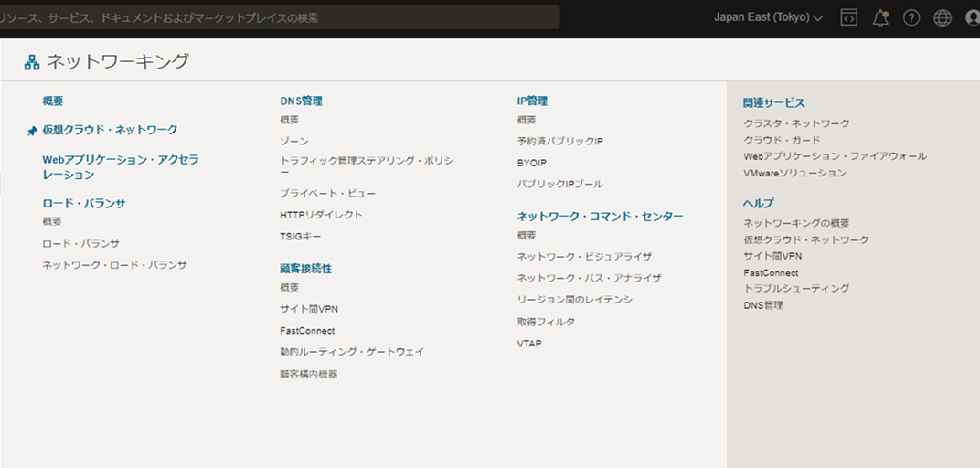The height and width of the screenshot is (468, 980).
Task: Open サイト間VPN help link
Action: click(x=772, y=256)
